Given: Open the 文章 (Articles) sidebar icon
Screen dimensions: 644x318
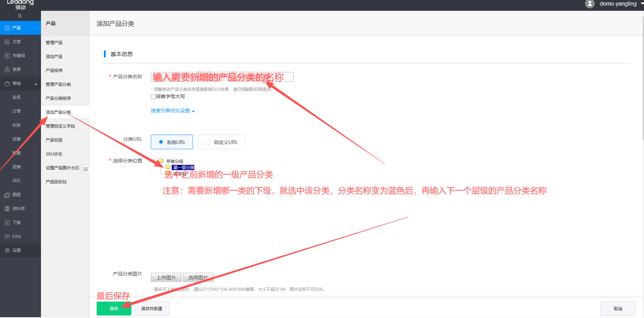Looking at the screenshot, I should point(7,42).
